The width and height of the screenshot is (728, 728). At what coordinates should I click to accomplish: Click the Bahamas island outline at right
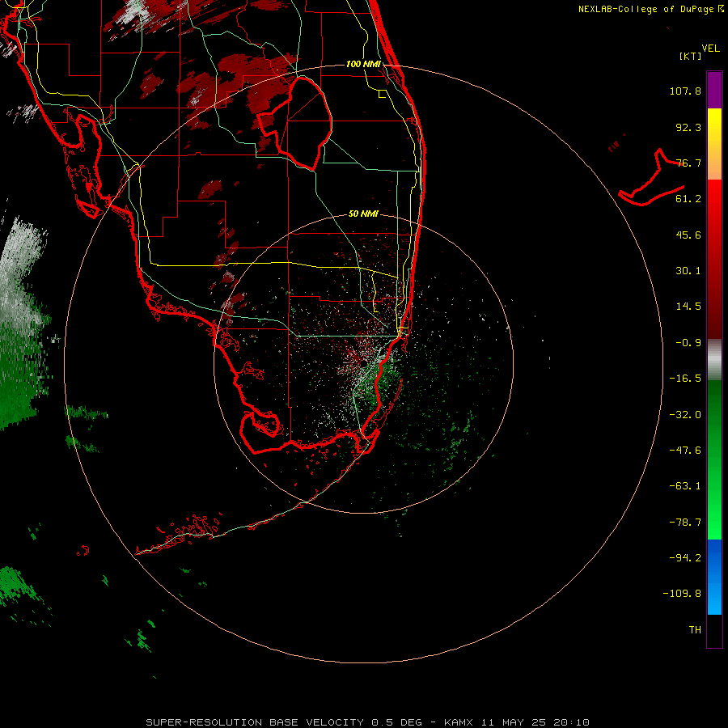tap(652, 179)
